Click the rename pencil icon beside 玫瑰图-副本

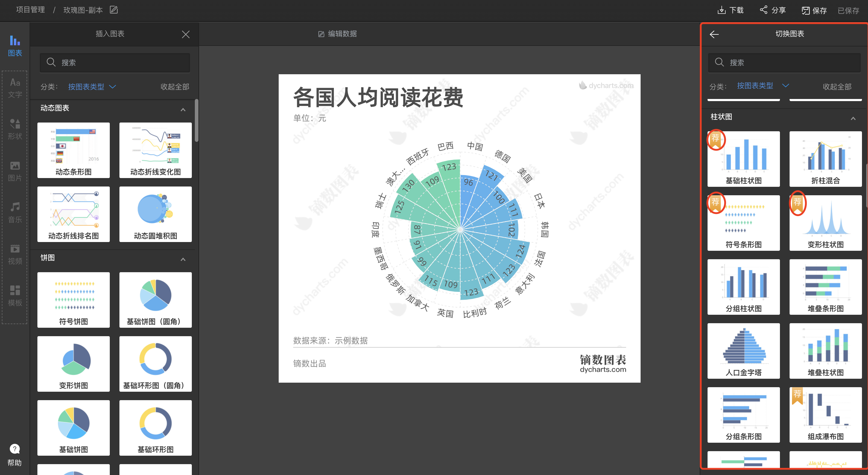pyautogui.click(x=114, y=10)
